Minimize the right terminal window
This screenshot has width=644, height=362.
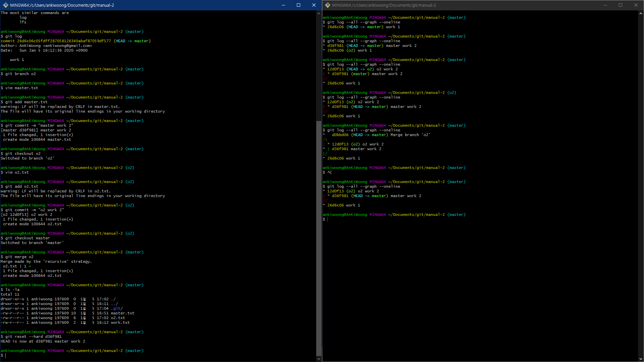point(605,5)
